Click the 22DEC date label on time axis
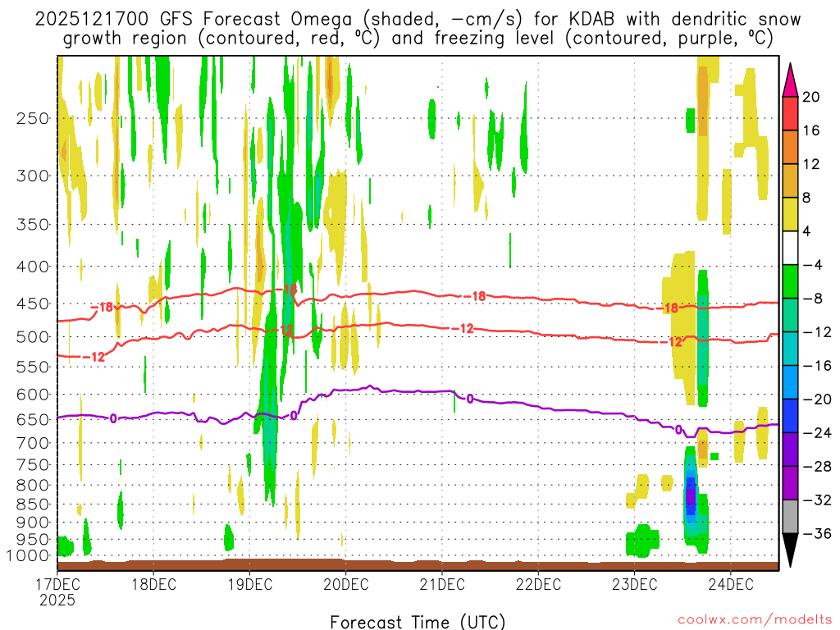Viewport: 840px width, 630px height. (538, 584)
